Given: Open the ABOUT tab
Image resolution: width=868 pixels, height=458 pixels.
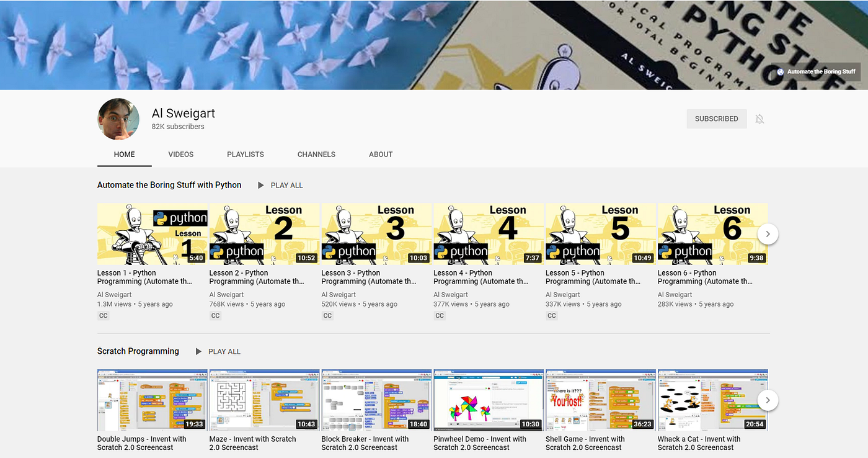Looking at the screenshot, I should (x=380, y=154).
